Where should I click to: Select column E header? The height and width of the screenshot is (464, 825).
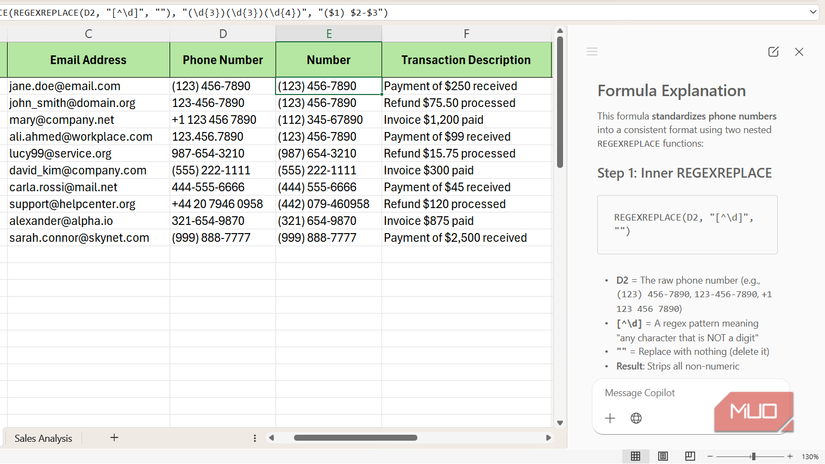[329, 34]
